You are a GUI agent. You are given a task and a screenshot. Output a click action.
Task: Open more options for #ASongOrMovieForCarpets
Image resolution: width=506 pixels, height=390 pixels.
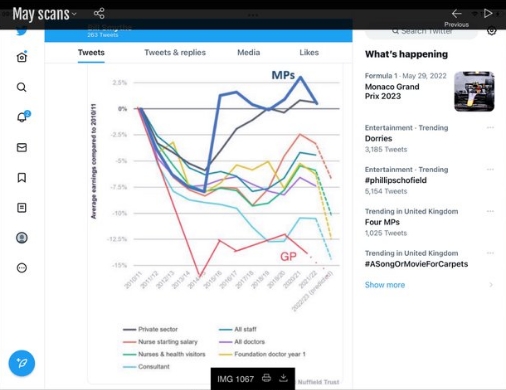(490, 253)
